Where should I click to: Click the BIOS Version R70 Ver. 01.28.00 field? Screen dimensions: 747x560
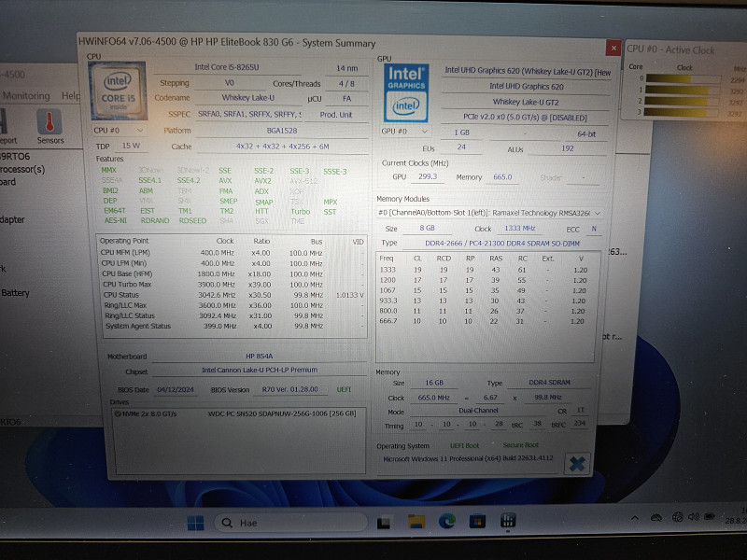click(290, 389)
